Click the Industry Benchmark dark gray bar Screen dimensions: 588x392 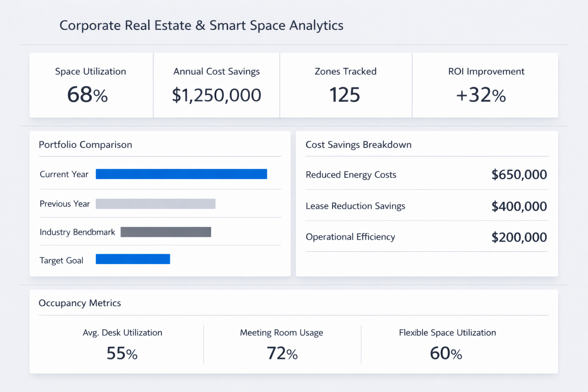[165, 232]
